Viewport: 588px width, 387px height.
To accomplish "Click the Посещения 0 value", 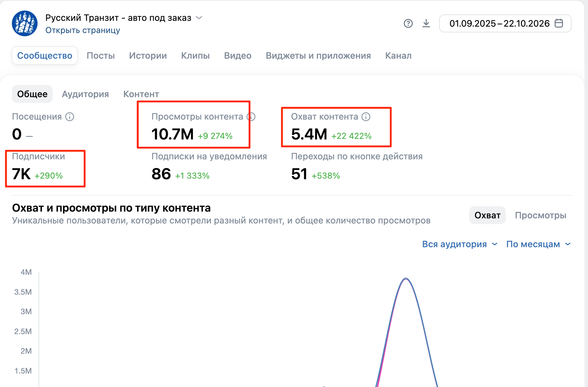I will [17, 134].
